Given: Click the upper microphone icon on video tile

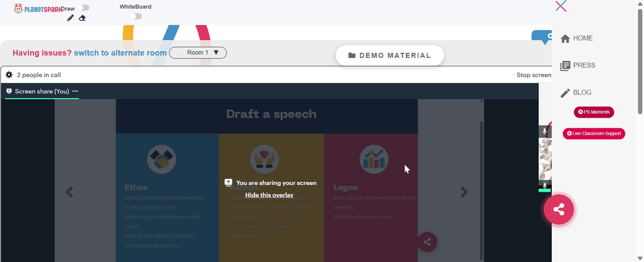Looking at the screenshot, I should [545, 132].
